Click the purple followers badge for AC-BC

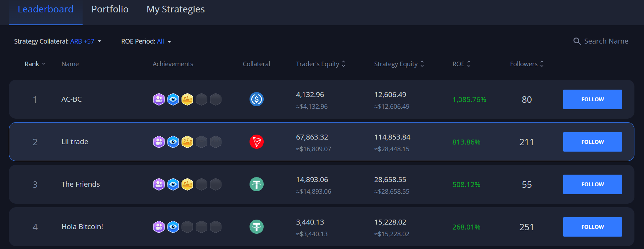point(159,100)
